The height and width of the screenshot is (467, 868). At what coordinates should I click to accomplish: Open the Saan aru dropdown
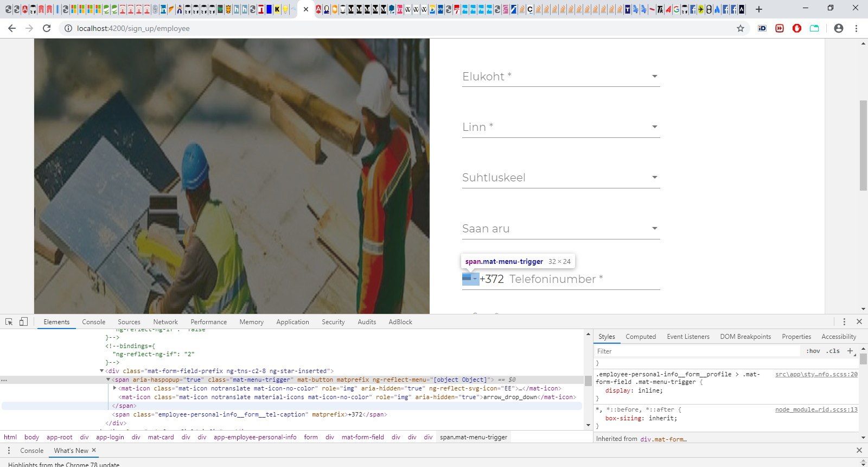(x=561, y=229)
